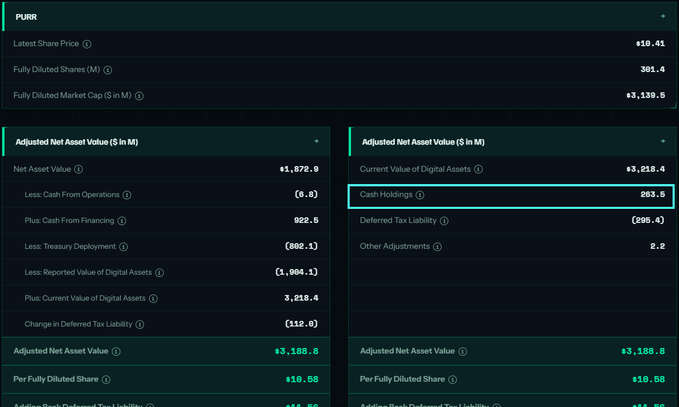The height and width of the screenshot is (407, 679).
Task: Click the 'Less: Treasury Deployment' label
Action: pos(70,246)
